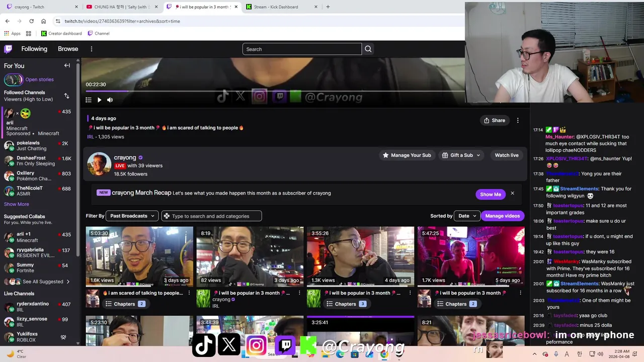Viewport: 644px width, 362px height.
Task: Go to the browser home page
Action: click(43, 21)
